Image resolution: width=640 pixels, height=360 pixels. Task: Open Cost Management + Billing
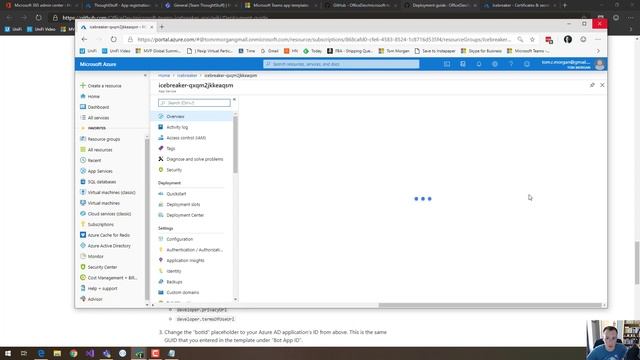pyautogui.click(x=109, y=278)
